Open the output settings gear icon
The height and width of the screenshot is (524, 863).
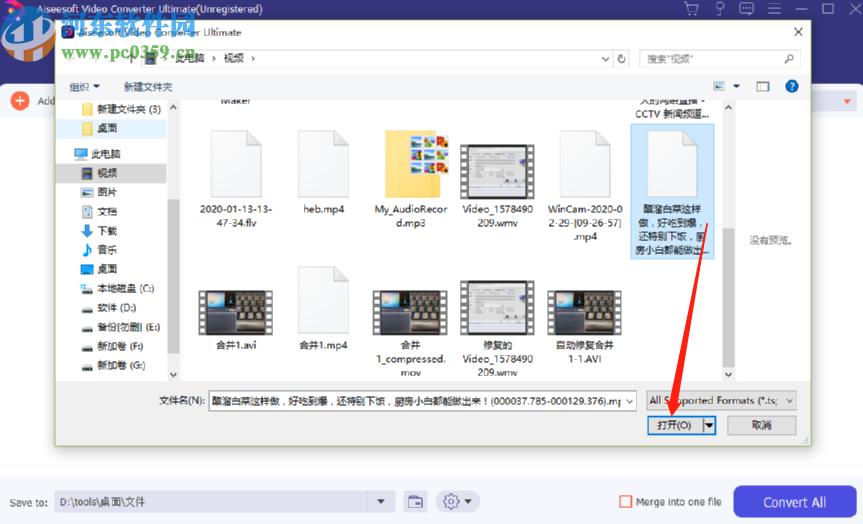[451, 501]
